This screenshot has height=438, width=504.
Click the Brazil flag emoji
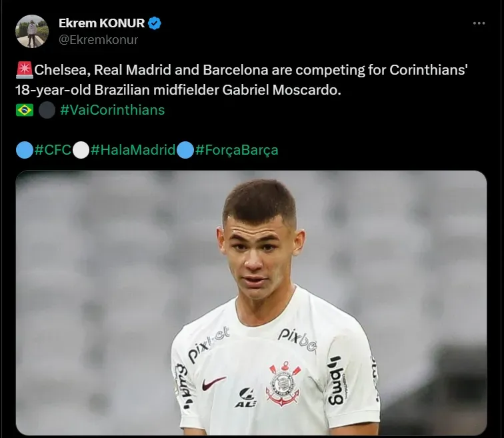25,110
